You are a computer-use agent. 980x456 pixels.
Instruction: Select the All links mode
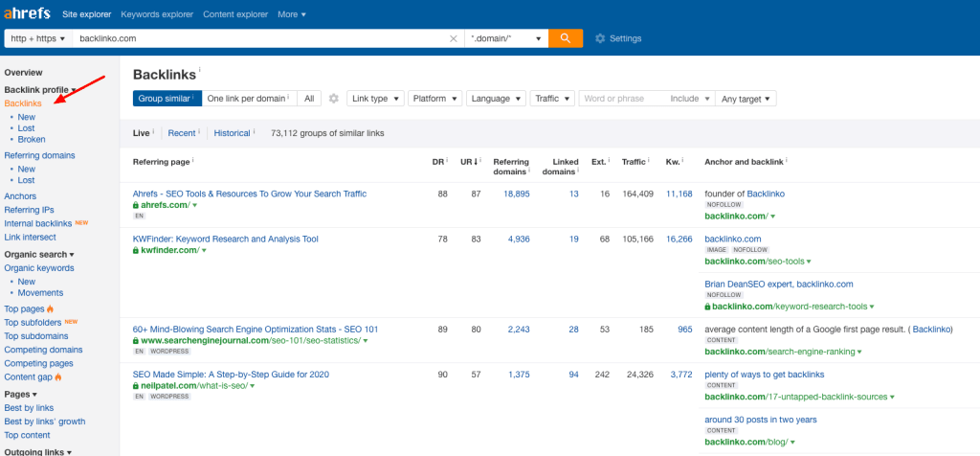point(309,99)
